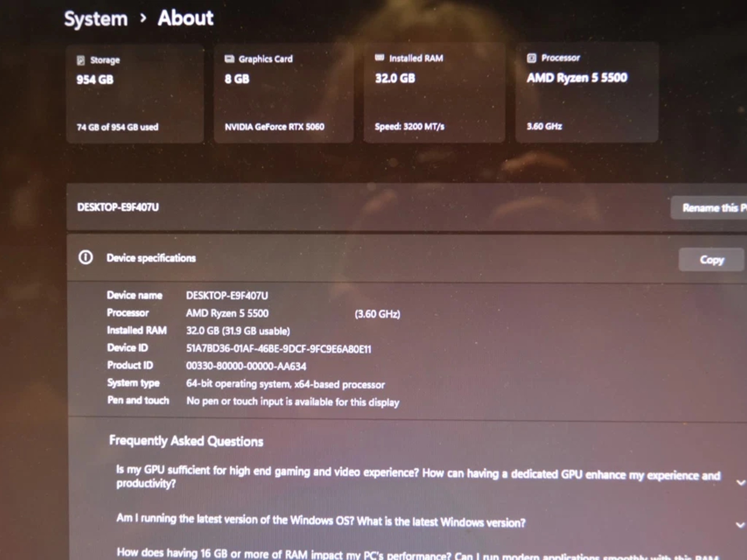747x560 pixels.
Task: Click the Product ID label
Action: [130, 365]
